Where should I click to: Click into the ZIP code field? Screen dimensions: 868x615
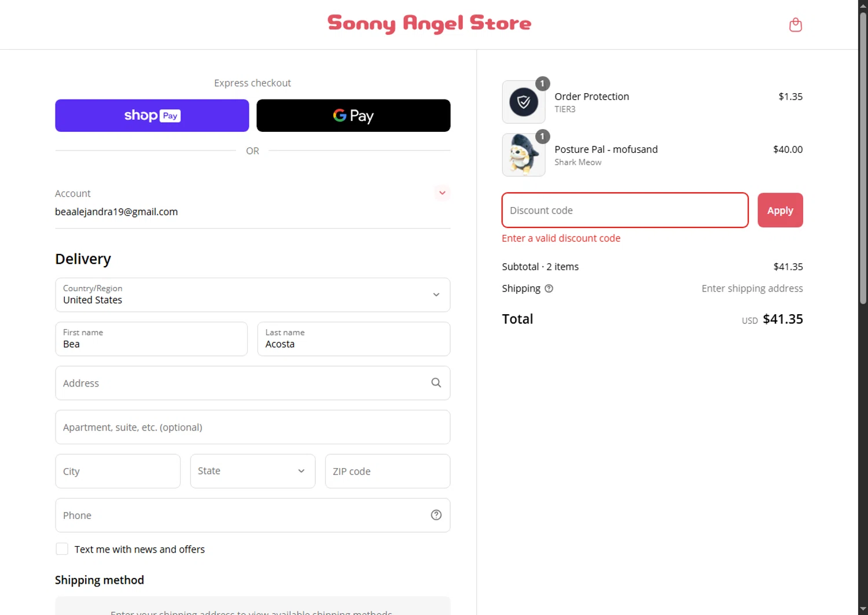click(388, 471)
